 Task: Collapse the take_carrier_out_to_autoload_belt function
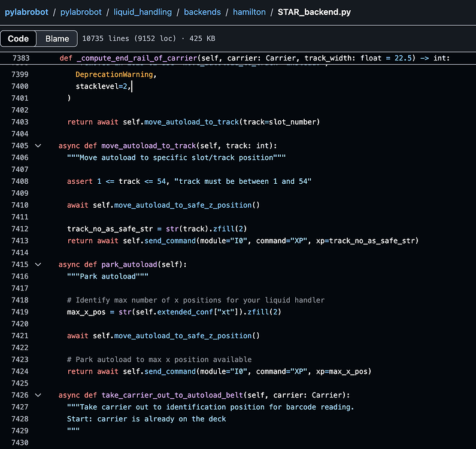[38, 395]
